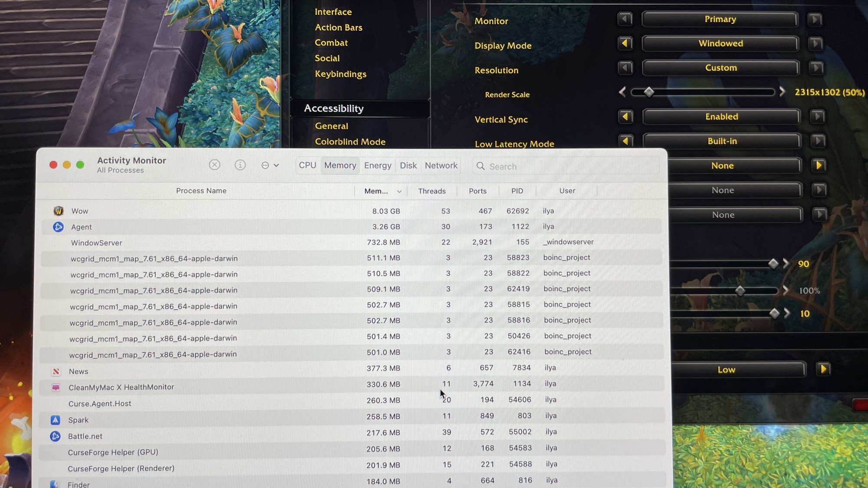This screenshot has height=488, width=868.
Task: Open the Colorblind Mode settings
Action: [x=350, y=142]
